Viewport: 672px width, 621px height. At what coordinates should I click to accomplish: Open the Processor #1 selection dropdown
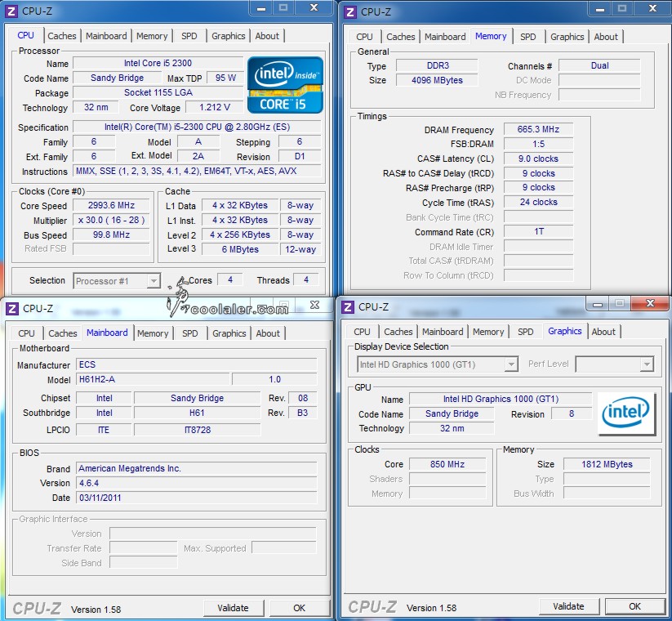117,281
